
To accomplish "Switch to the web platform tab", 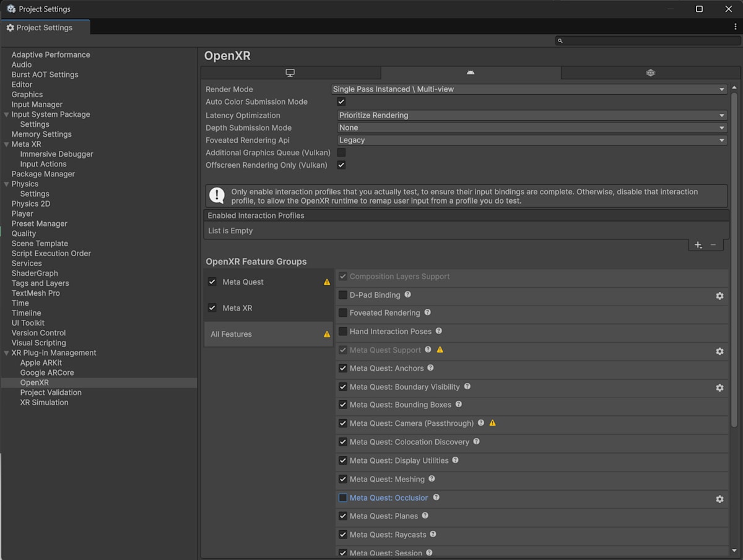I will coord(650,73).
